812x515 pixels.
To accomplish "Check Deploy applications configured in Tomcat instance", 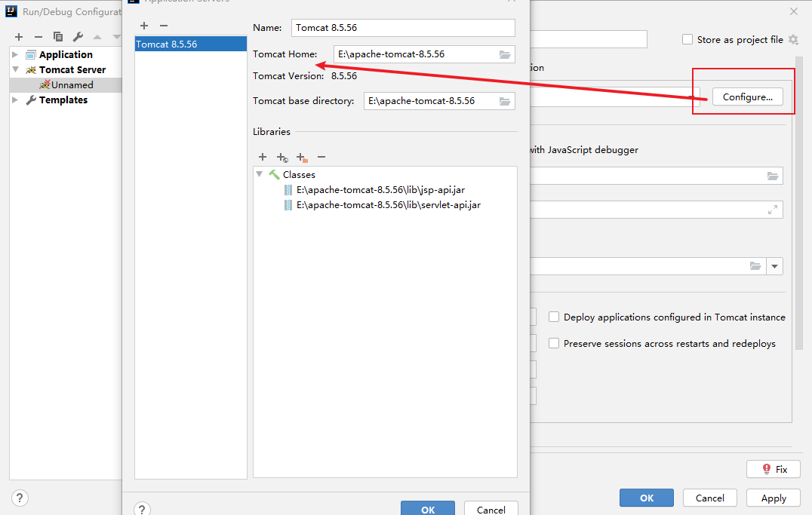I will coord(554,317).
